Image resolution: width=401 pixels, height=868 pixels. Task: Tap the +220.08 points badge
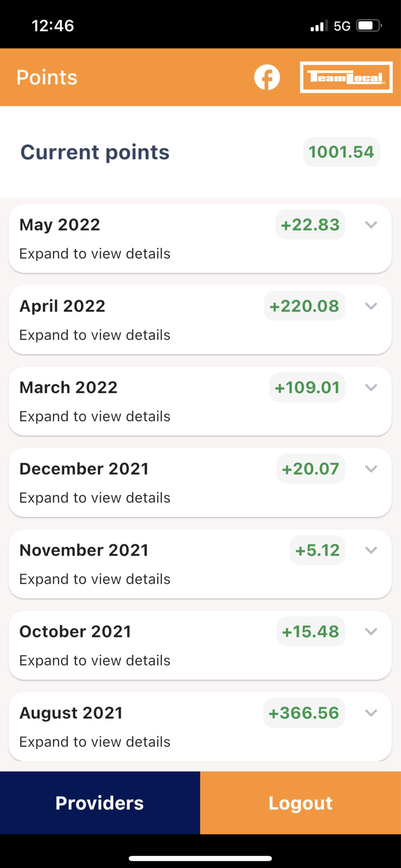(304, 306)
